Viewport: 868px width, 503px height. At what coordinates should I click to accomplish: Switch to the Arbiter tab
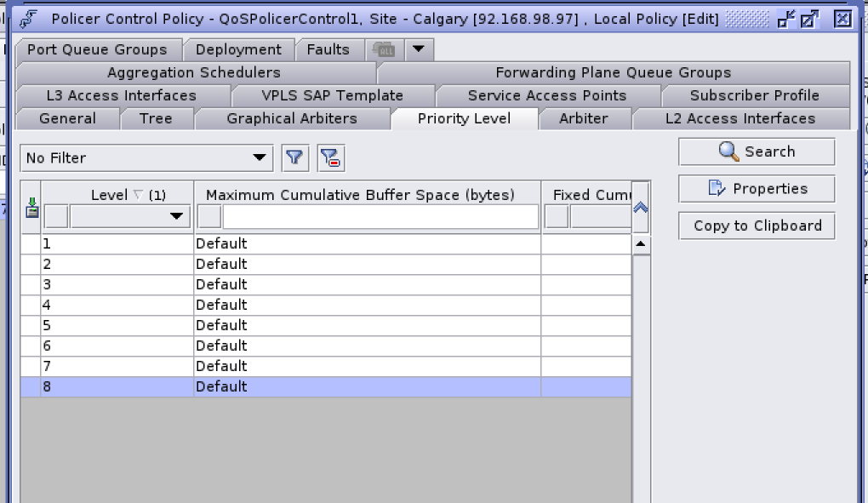tap(583, 118)
